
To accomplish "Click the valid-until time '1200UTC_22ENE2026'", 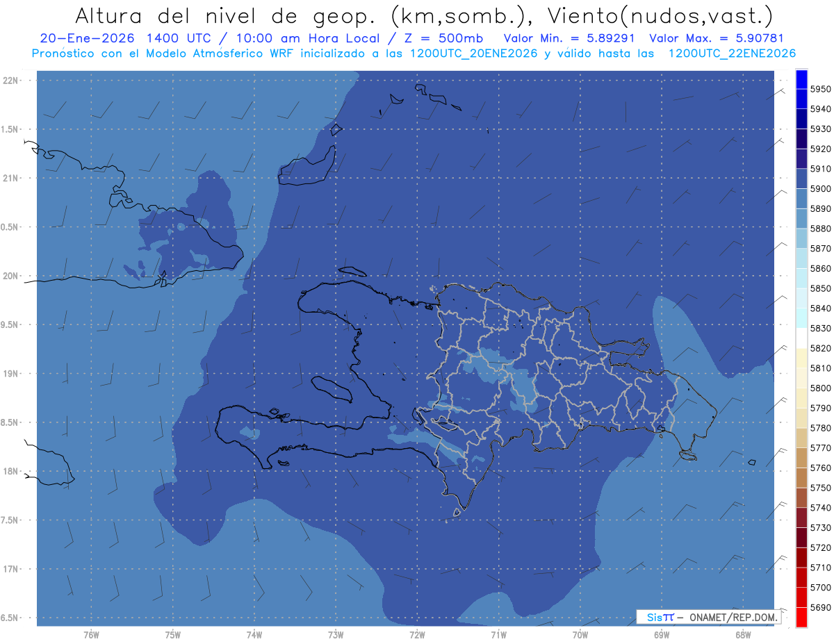I will (732, 53).
